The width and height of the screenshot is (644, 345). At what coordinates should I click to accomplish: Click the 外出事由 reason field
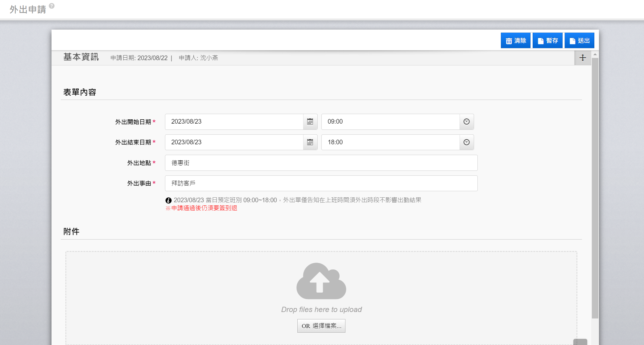321,183
